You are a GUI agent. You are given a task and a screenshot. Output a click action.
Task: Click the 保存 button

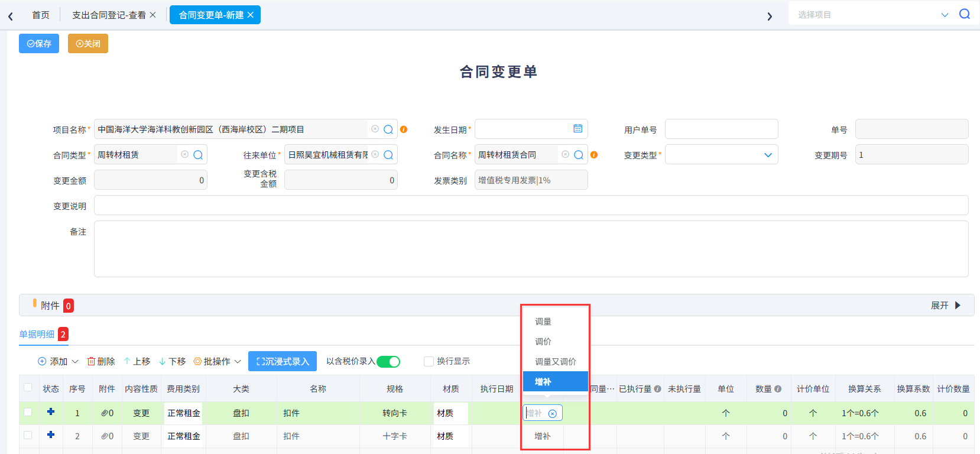click(39, 44)
